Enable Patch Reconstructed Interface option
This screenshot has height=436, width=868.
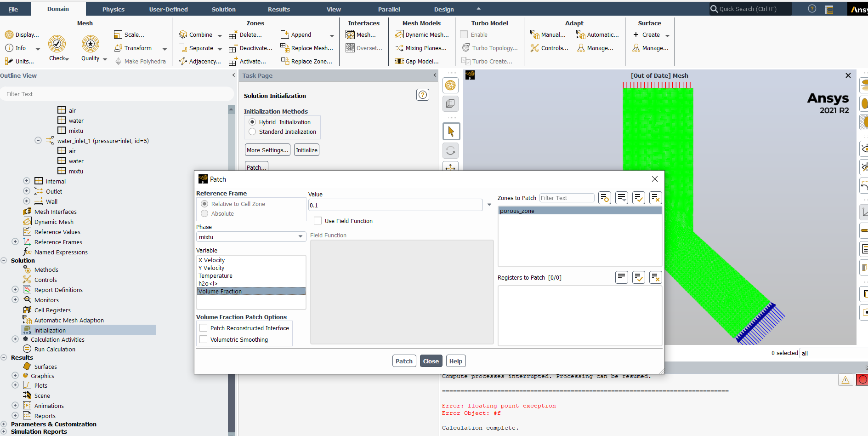coord(203,328)
